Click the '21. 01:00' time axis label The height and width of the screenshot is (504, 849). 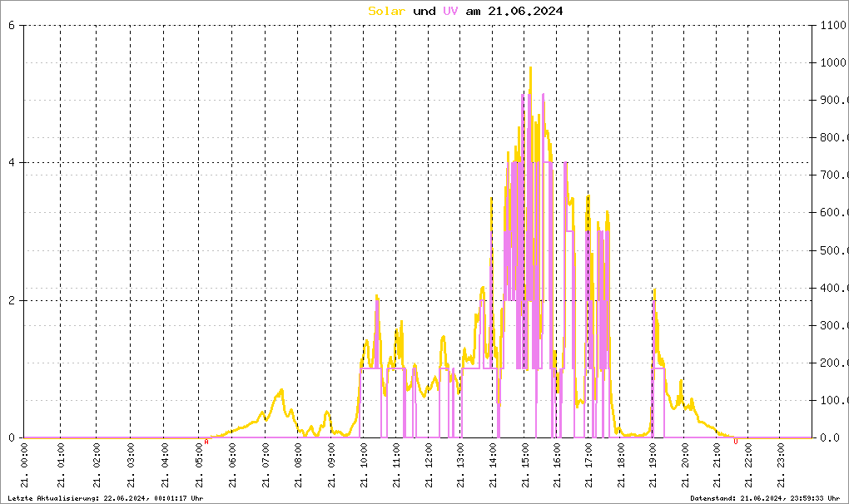tap(61, 465)
